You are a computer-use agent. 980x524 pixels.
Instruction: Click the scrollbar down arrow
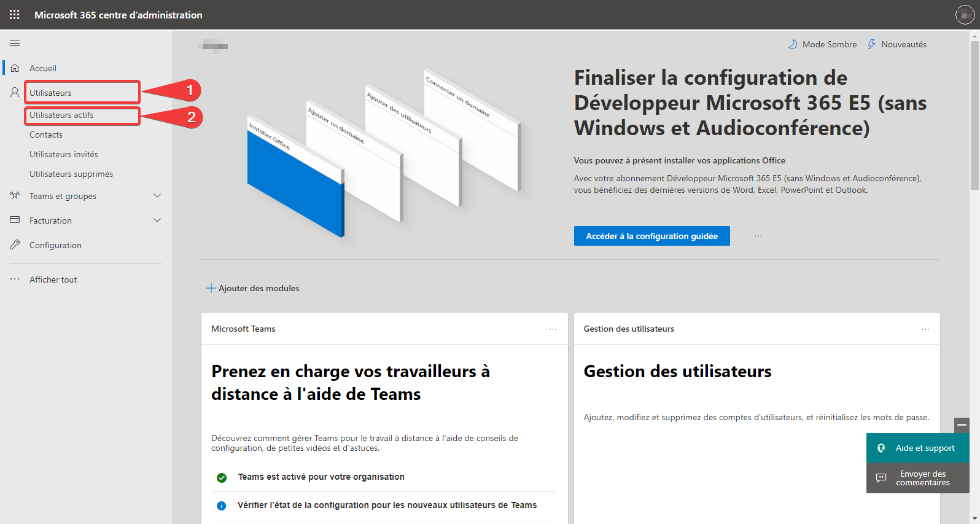click(974, 518)
